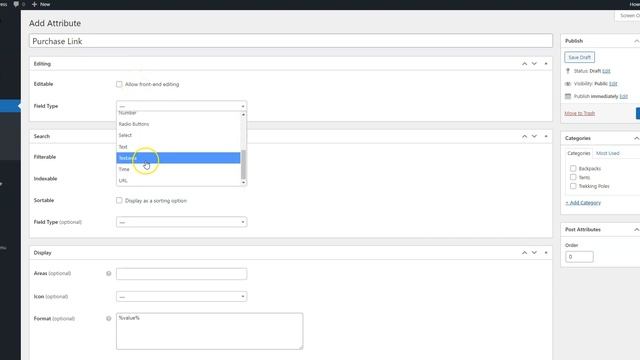Move Search panel up arrow
The image size is (640, 360).
(x=524, y=136)
